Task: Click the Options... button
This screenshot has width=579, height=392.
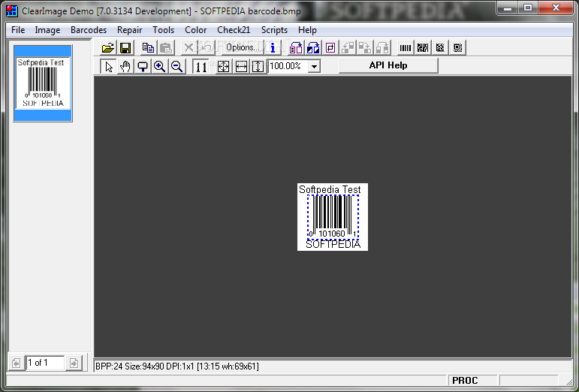Action: [243, 47]
